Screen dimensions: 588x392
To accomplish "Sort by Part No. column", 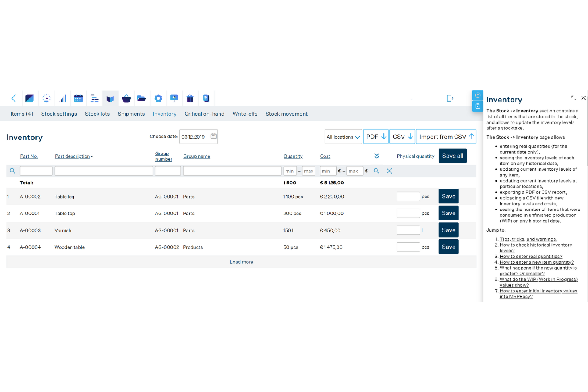I will (29, 156).
